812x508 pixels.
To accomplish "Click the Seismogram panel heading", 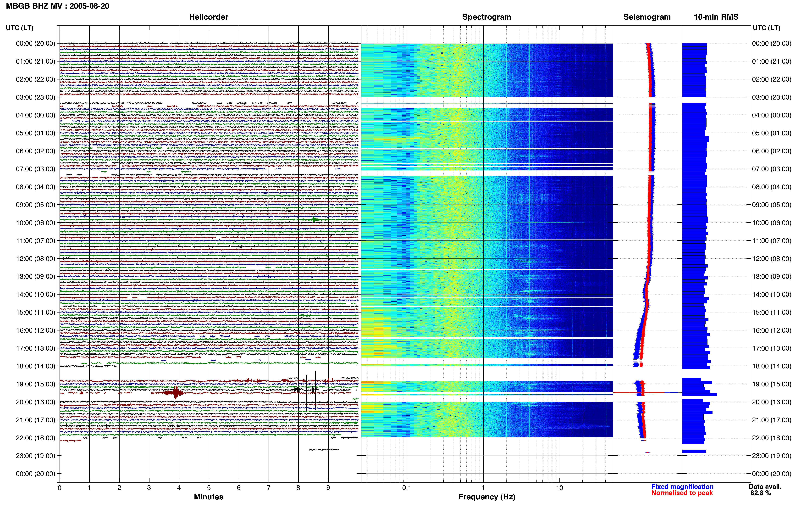I will [647, 17].
